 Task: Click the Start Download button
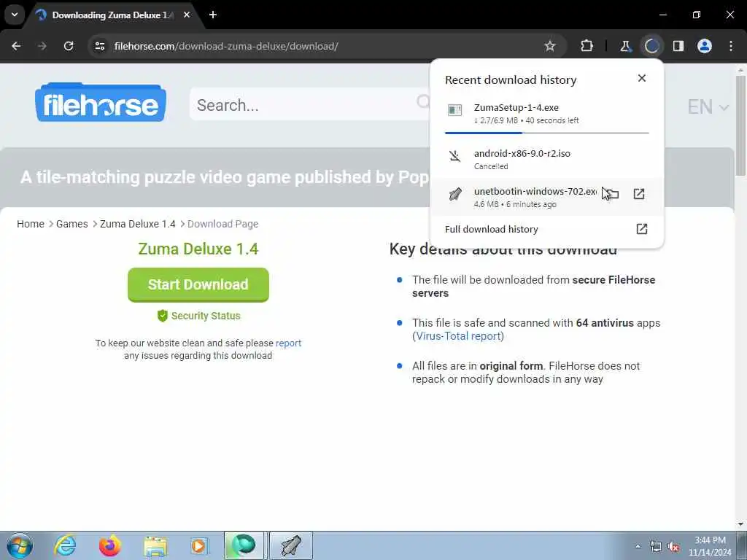pos(198,285)
